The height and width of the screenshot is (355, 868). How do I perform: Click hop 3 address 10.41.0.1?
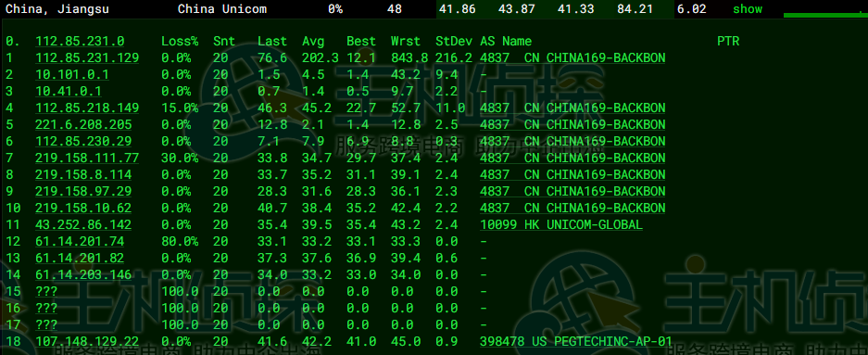point(69,91)
